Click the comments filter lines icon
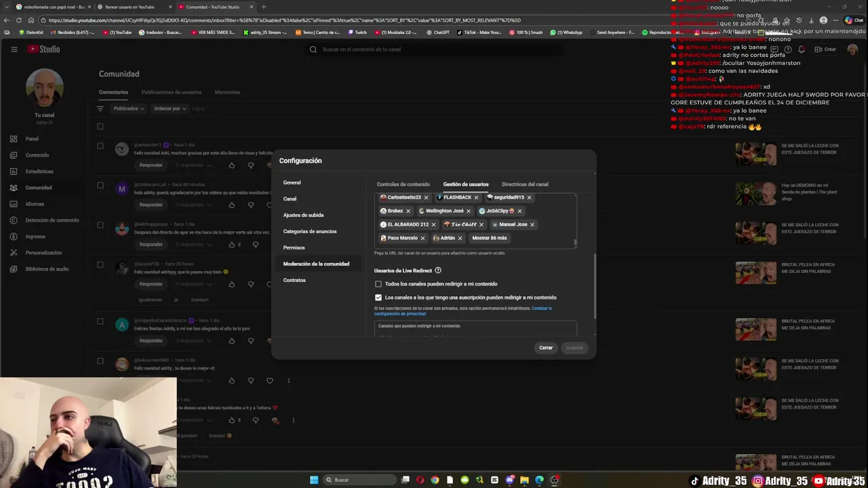868x488 pixels. click(100, 108)
